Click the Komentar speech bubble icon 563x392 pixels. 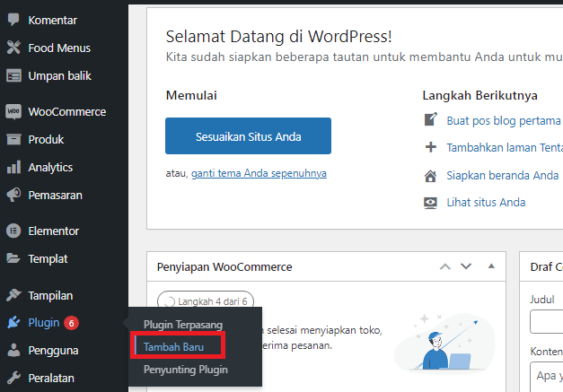(13, 20)
